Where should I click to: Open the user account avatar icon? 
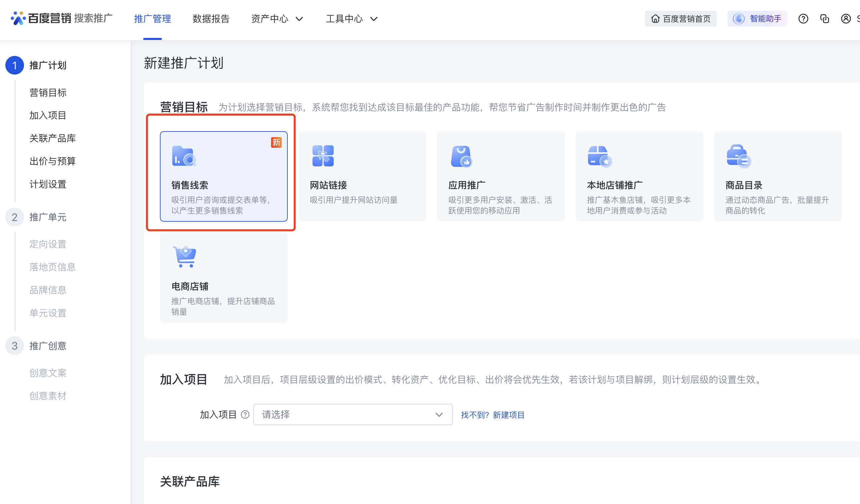point(846,19)
